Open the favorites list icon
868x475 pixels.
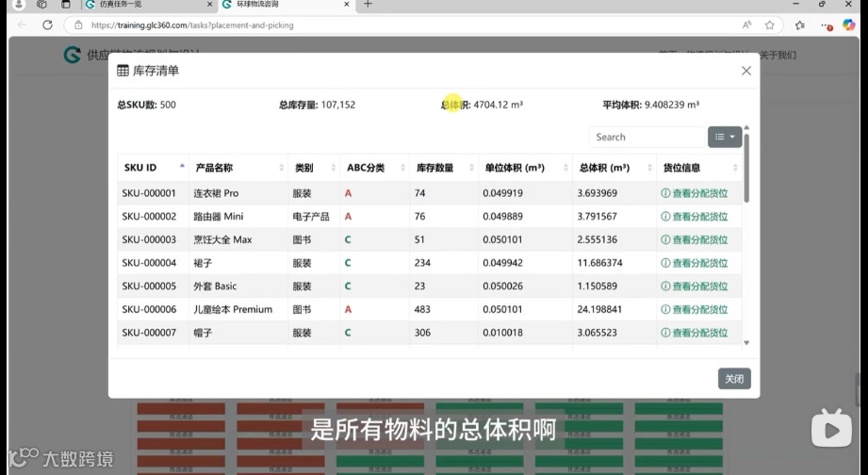click(x=800, y=25)
